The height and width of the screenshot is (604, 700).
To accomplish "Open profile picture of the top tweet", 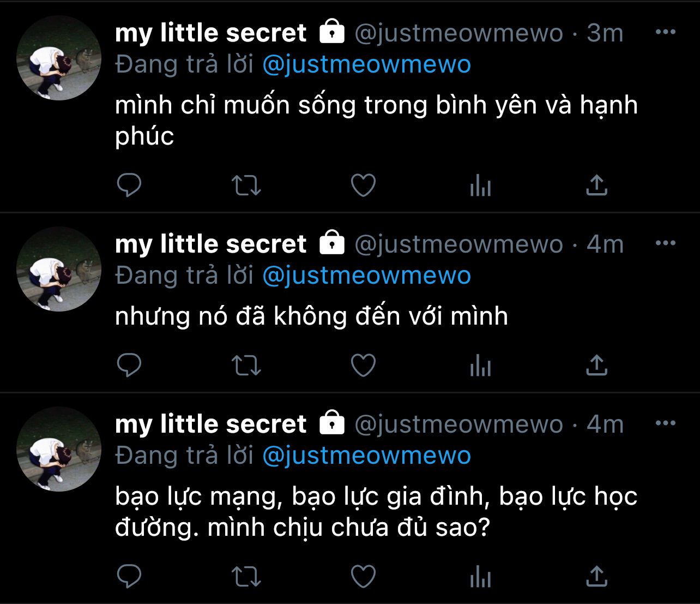I will tap(59, 58).
